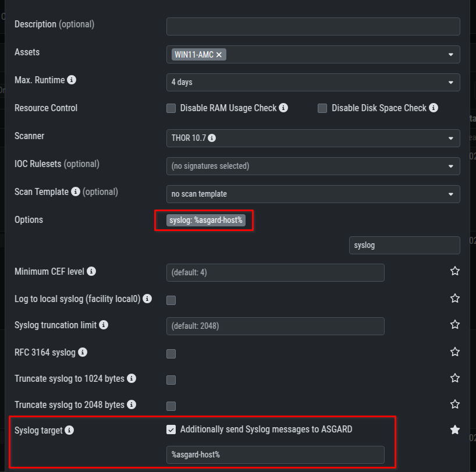The height and width of the screenshot is (472, 476).
Task: Favorite the Minimum CEF level option star
Action: click(455, 271)
